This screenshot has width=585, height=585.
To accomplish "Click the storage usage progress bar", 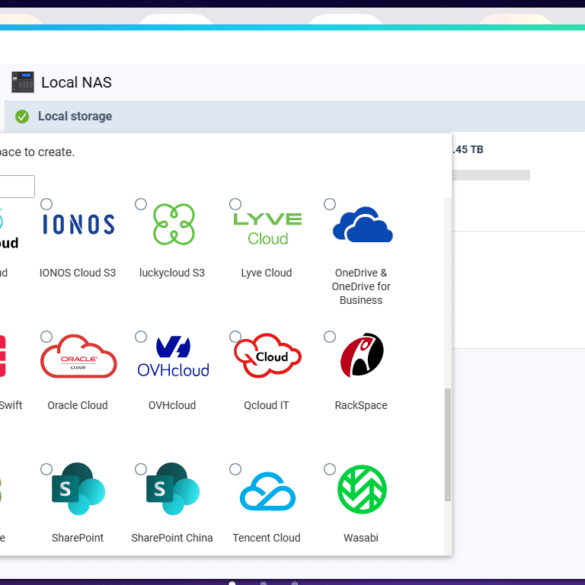I will [x=491, y=175].
